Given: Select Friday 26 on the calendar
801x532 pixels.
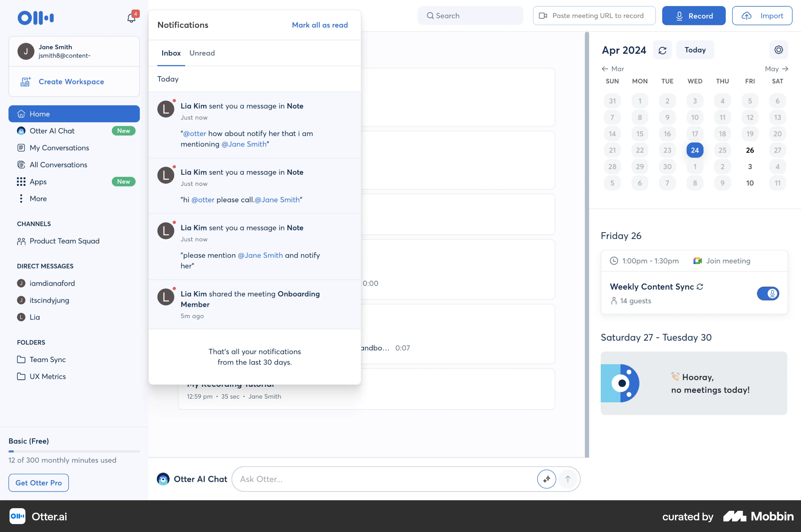Looking at the screenshot, I should 750,150.
